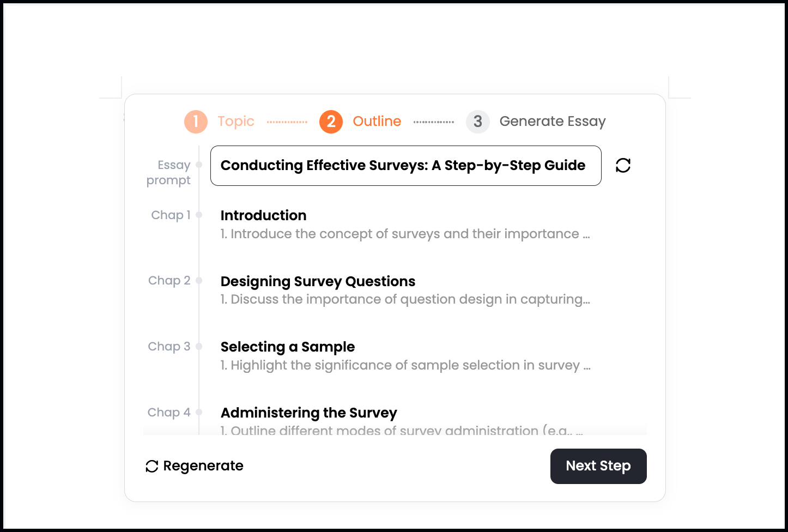Click the question design description line

pos(405,300)
